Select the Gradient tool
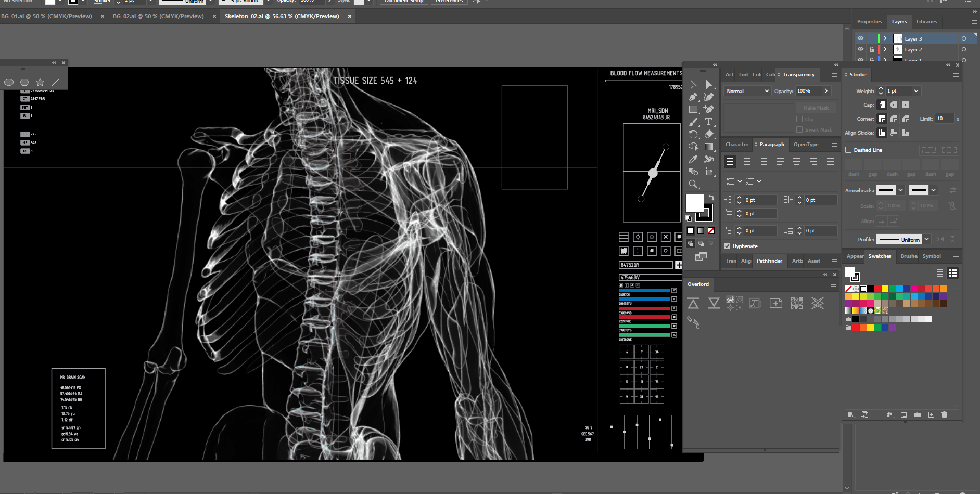 (x=709, y=147)
